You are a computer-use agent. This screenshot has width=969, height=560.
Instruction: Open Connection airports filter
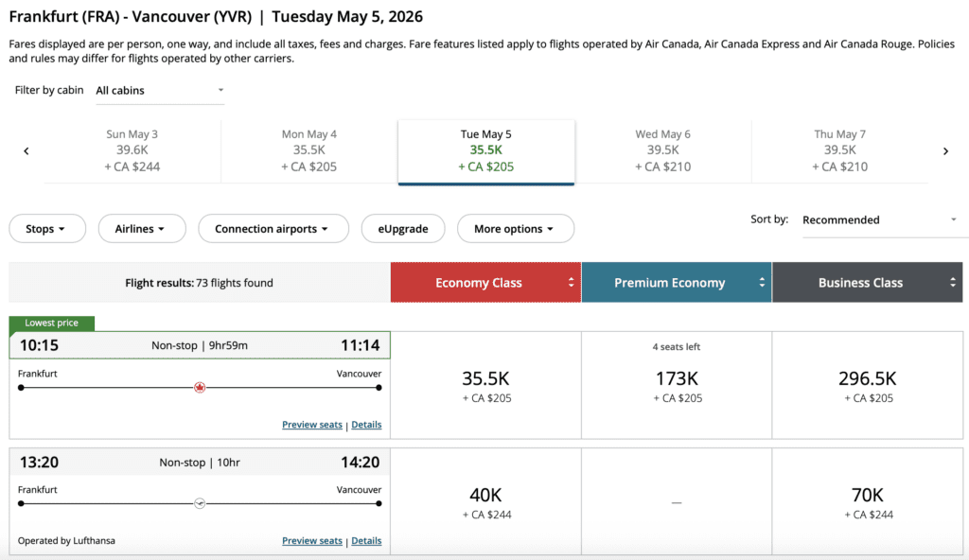point(273,229)
